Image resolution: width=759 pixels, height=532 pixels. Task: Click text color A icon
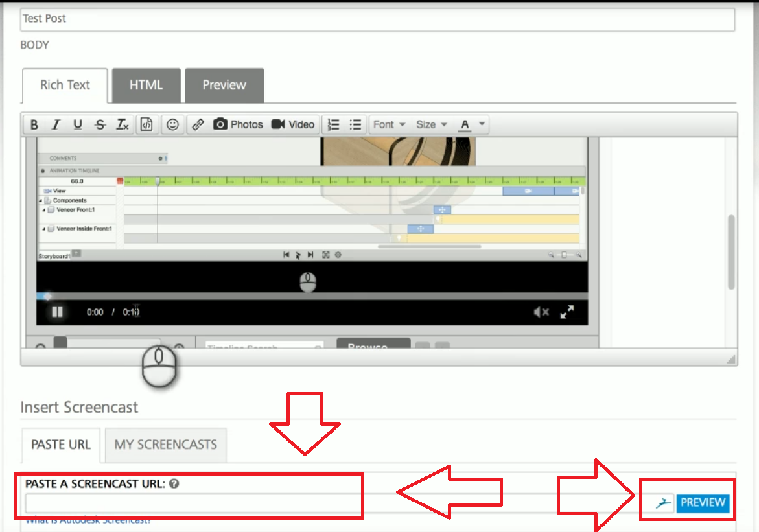[465, 125]
